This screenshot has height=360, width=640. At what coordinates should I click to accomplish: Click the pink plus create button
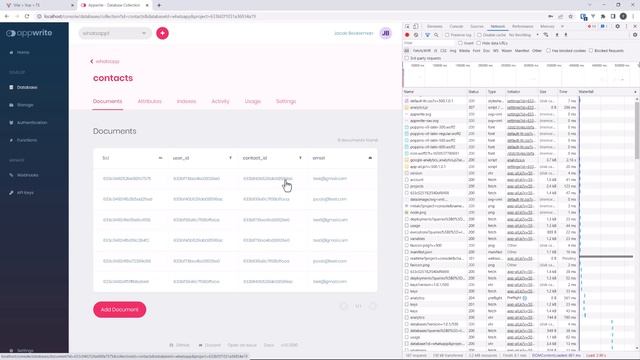[162, 33]
